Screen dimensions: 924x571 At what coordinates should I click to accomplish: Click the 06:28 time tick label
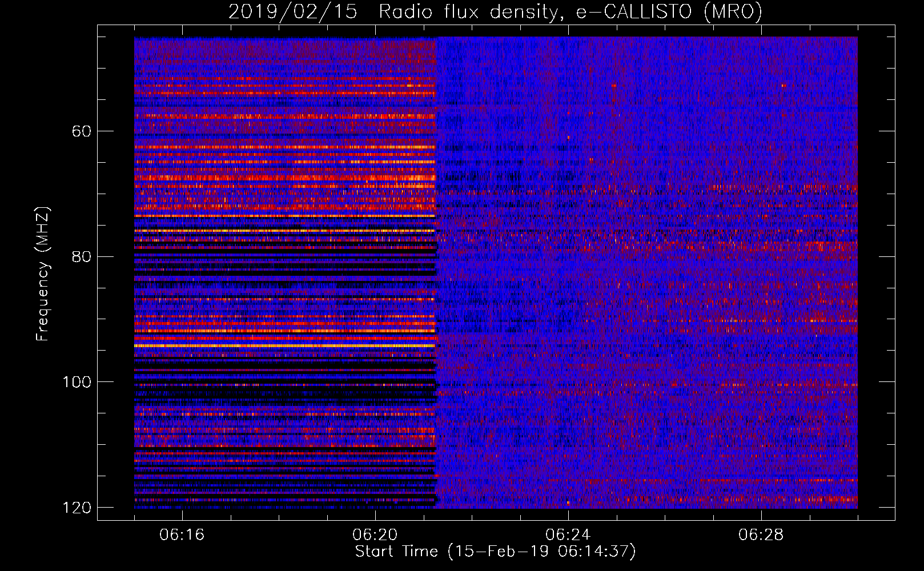pos(761,535)
